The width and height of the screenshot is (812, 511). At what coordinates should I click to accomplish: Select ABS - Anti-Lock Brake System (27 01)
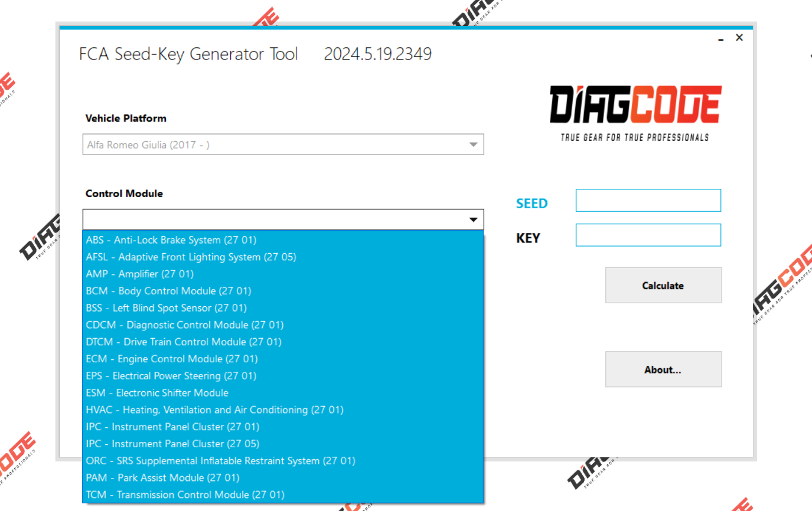tap(283, 240)
